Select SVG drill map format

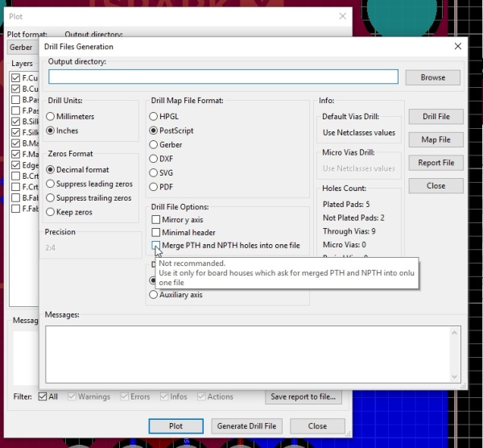[161, 172]
